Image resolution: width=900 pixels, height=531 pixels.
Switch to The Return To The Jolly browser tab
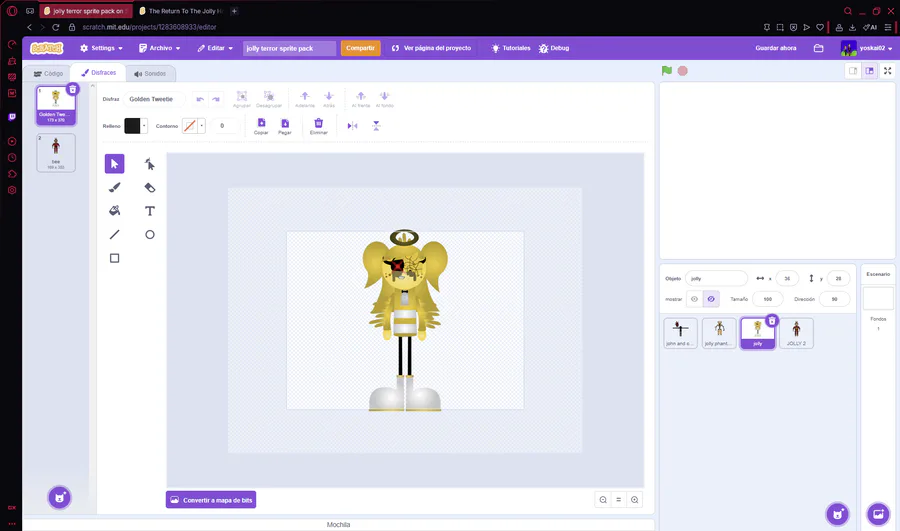click(x=181, y=11)
